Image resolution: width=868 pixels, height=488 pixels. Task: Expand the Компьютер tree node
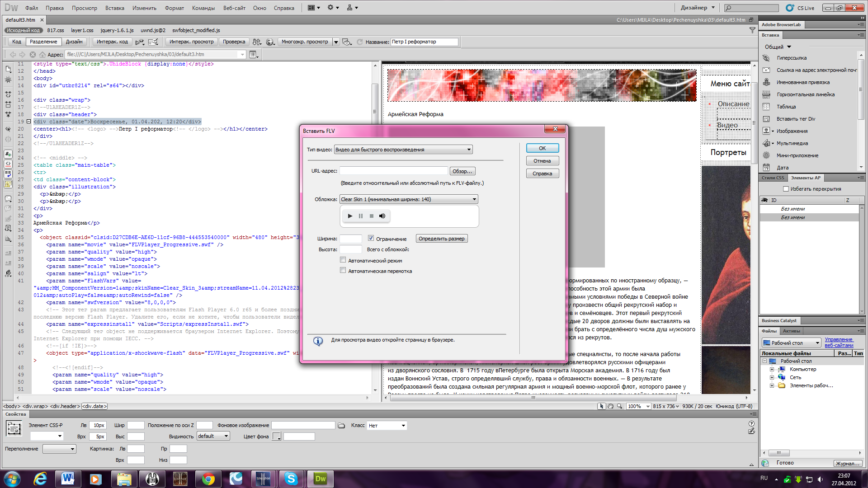click(772, 370)
